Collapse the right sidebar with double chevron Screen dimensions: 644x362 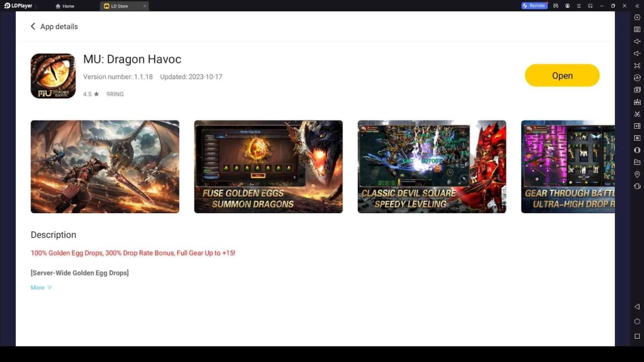point(637,6)
